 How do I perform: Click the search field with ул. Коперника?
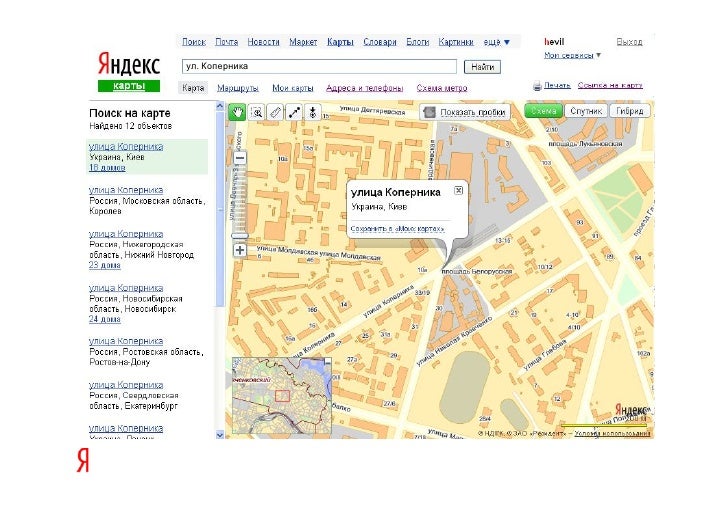coord(319,66)
